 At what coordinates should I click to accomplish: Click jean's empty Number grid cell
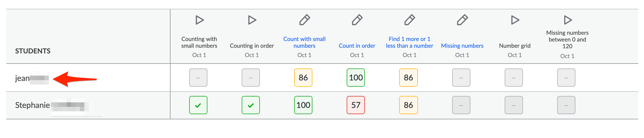tap(514, 78)
